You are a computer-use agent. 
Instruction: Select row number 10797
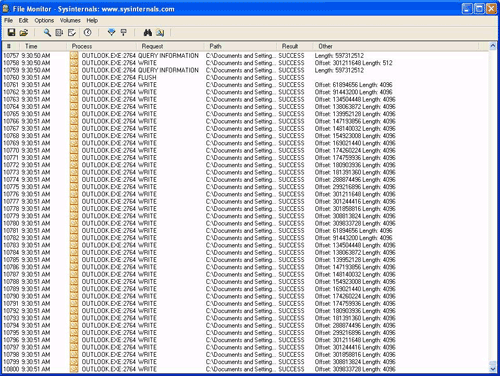click(11, 347)
